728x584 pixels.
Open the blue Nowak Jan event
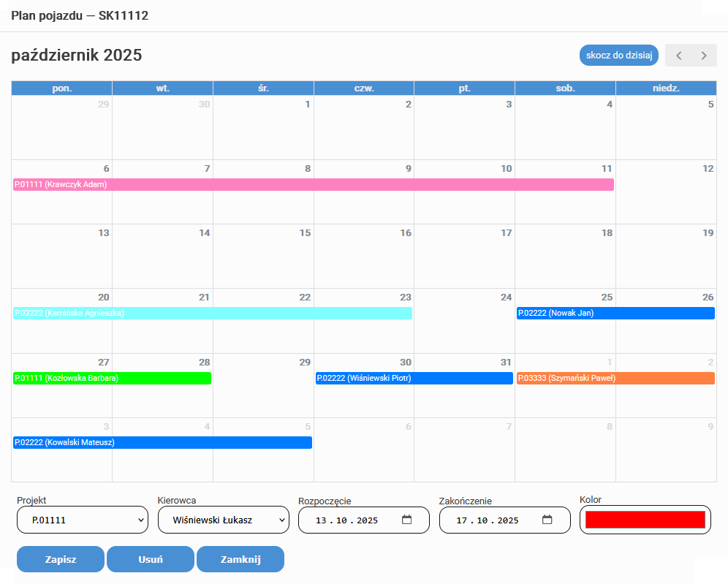click(x=615, y=314)
